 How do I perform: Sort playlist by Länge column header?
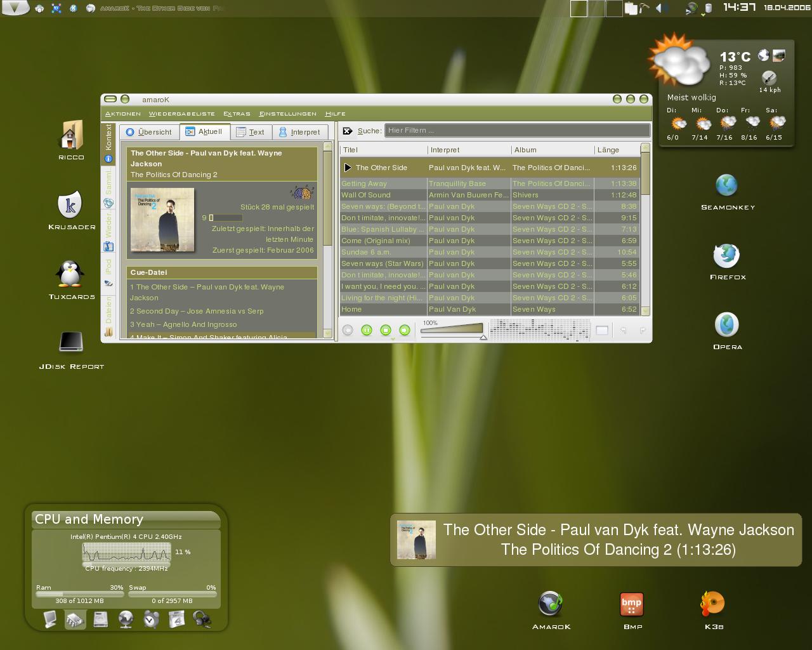[617, 150]
